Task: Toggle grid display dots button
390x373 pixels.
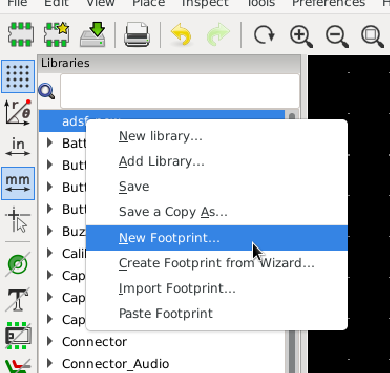Action: (18, 76)
